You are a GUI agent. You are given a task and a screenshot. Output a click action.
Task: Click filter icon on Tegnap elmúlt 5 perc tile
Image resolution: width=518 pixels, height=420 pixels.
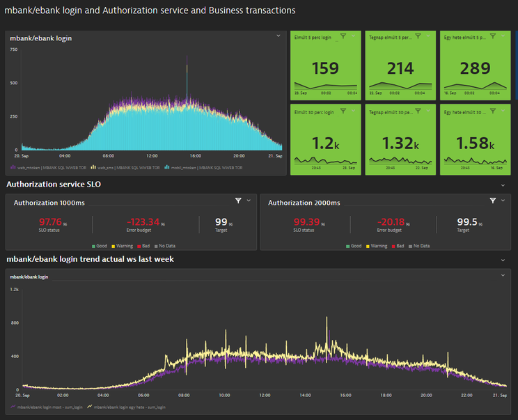418,36
